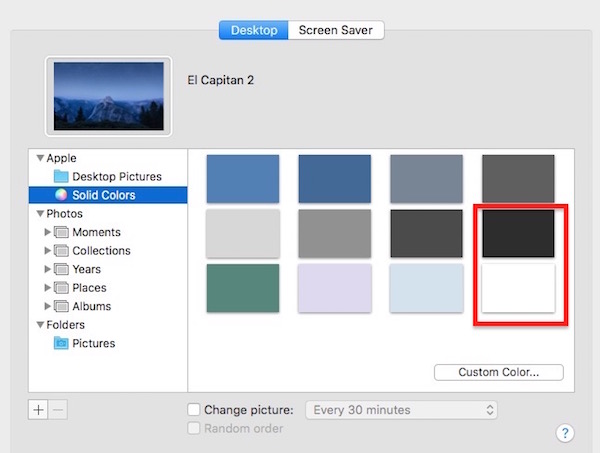Image resolution: width=600 pixels, height=453 pixels.
Task: Click the Moments album icon
Action: [x=62, y=232]
